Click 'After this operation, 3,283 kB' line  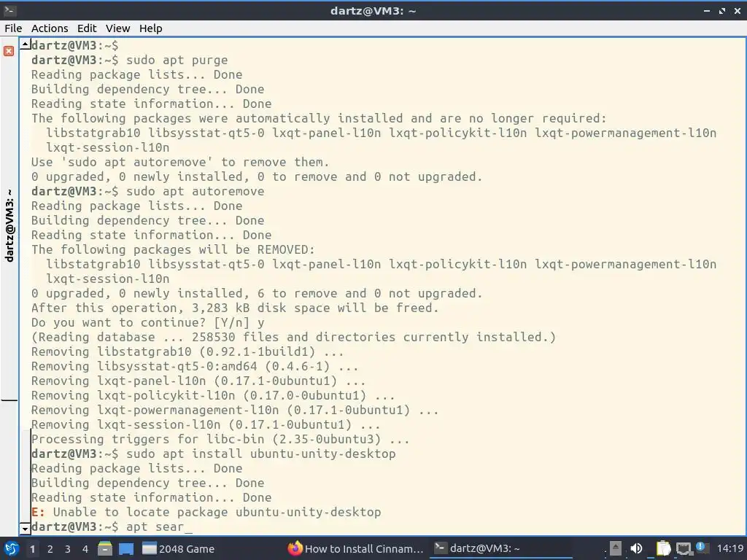coord(235,308)
